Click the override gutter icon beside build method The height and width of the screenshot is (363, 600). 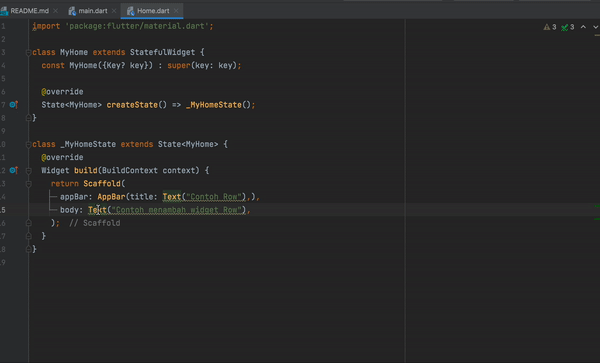point(14,170)
